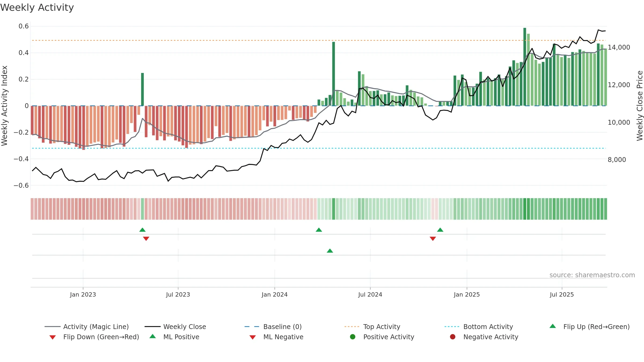Click the first green Flip Up triangle marker
Screen dimensions: 644x362
click(142, 230)
